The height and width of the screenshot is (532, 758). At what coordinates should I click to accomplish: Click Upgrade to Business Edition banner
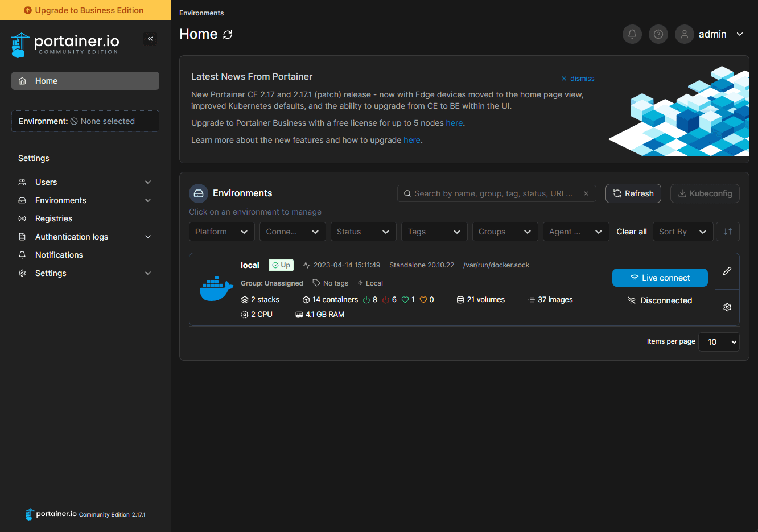(85, 10)
